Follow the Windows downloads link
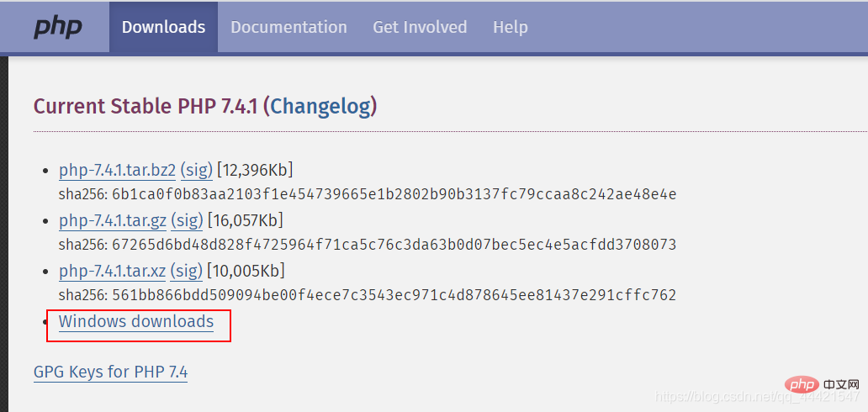The height and width of the screenshot is (412, 868). pyautogui.click(x=136, y=321)
